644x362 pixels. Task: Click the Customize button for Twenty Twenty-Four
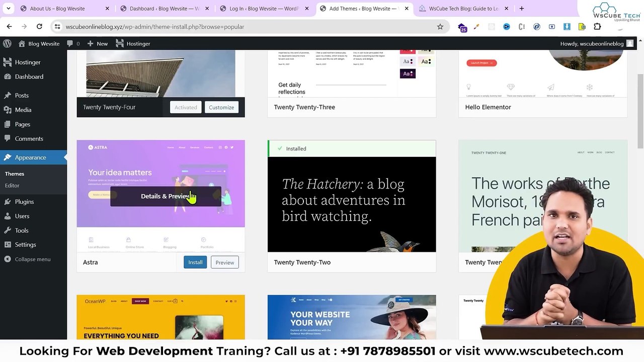tap(221, 107)
